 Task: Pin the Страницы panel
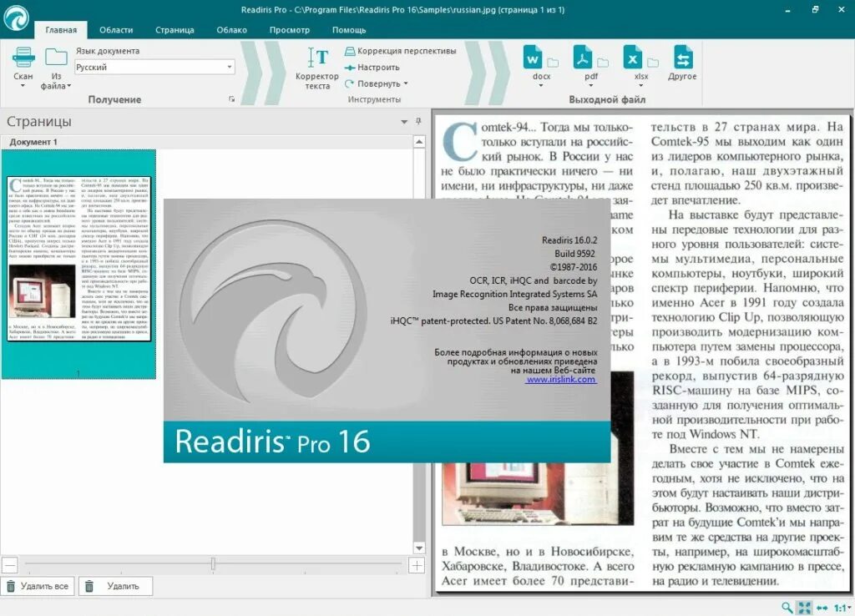click(x=418, y=121)
